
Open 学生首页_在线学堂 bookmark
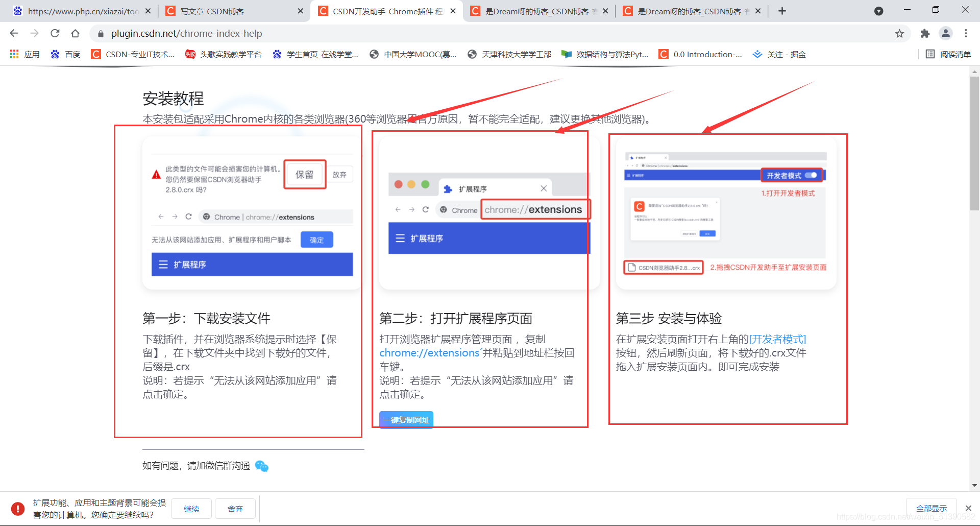[315, 54]
